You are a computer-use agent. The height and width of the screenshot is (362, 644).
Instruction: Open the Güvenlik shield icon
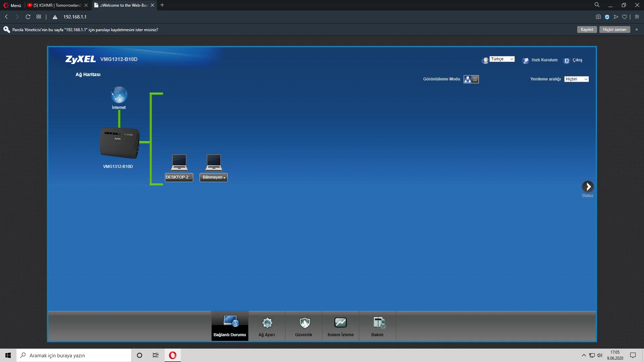pyautogui.click(x=304, y=323)
